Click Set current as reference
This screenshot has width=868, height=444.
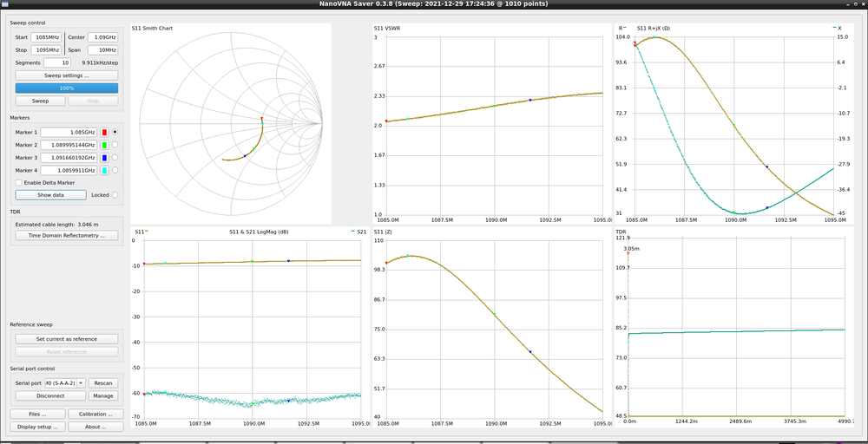(66, 339)
